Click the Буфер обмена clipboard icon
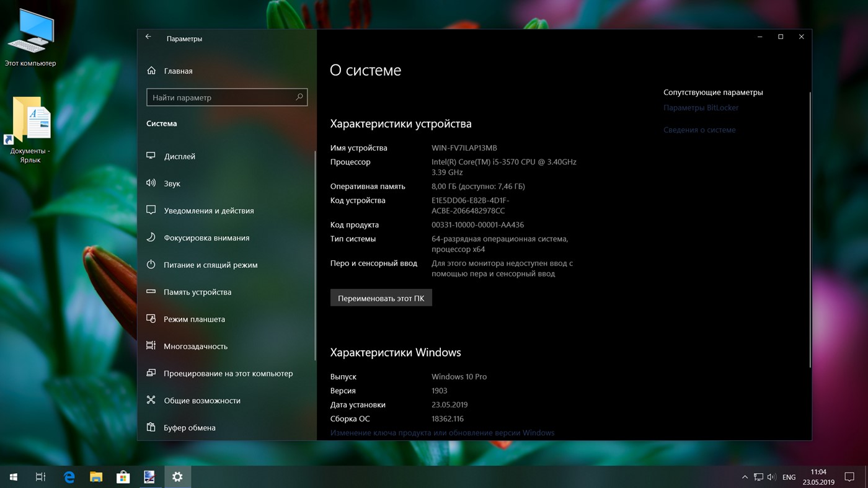The height and width of the screenshot is (488, 868). [x=151, y=427]
